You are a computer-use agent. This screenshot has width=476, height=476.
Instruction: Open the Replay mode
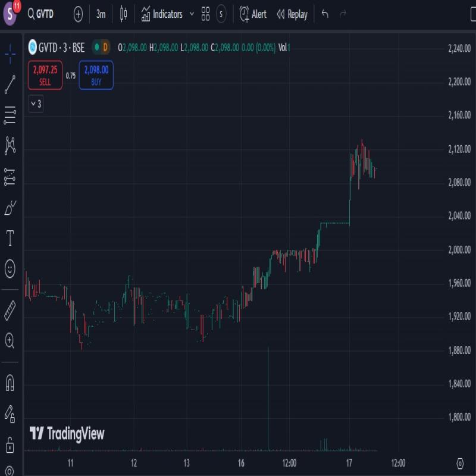(x=292, y=14)
